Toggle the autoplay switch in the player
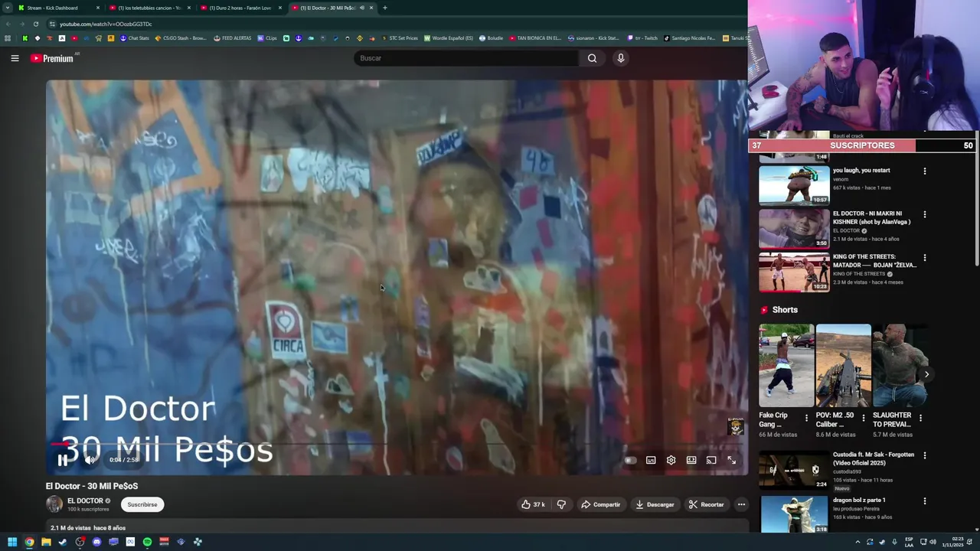 point(630,460)
